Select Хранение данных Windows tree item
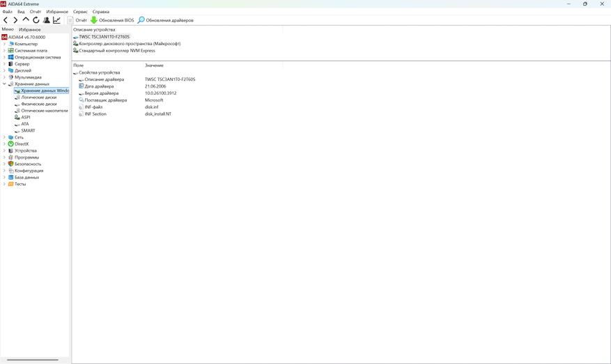611x364 pixels. click(x=42, y=90)
